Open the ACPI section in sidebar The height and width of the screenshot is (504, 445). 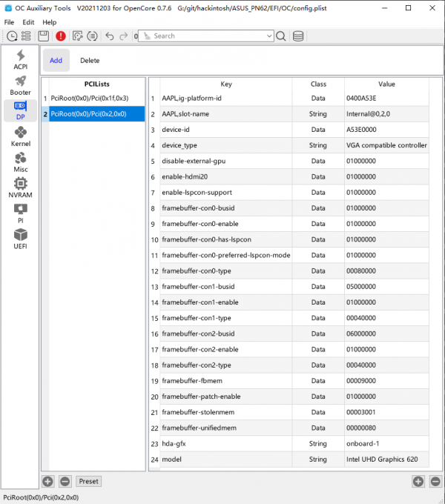[21, 60]
